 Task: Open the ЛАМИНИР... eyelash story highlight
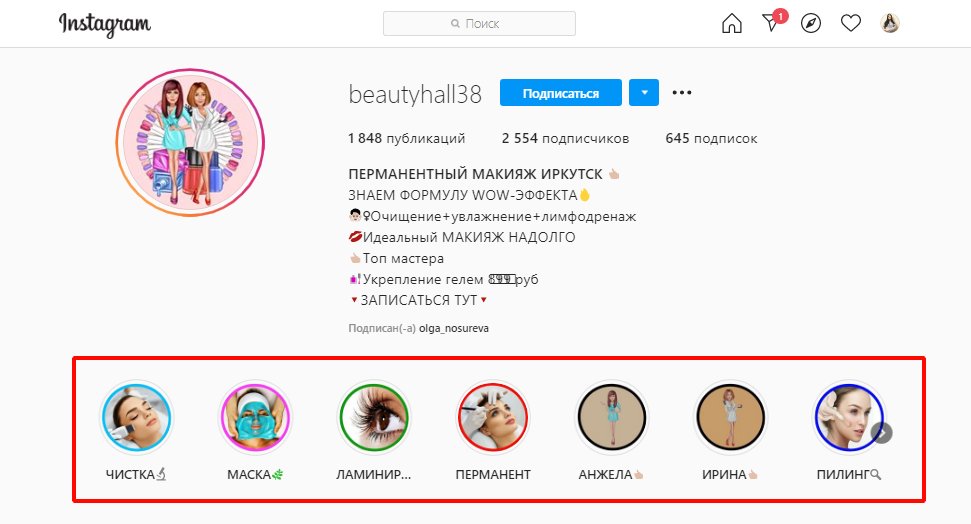pos(374,417)
